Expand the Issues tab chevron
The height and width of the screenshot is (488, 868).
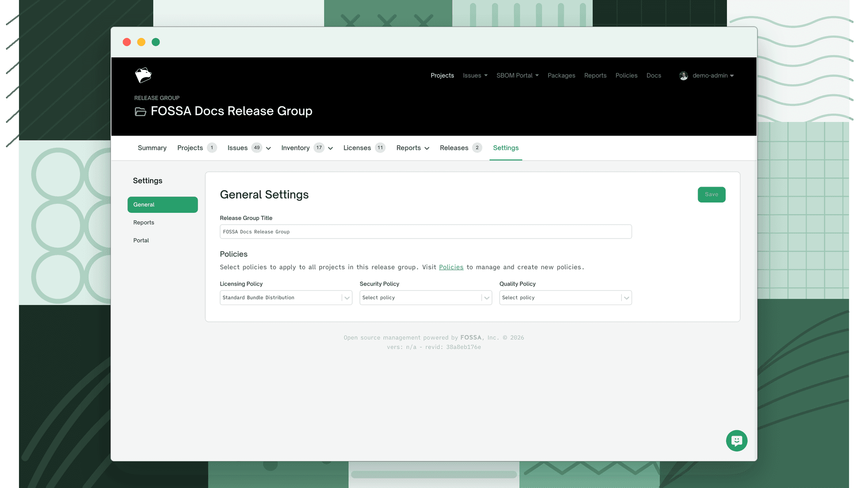click(x=269, y=148)
